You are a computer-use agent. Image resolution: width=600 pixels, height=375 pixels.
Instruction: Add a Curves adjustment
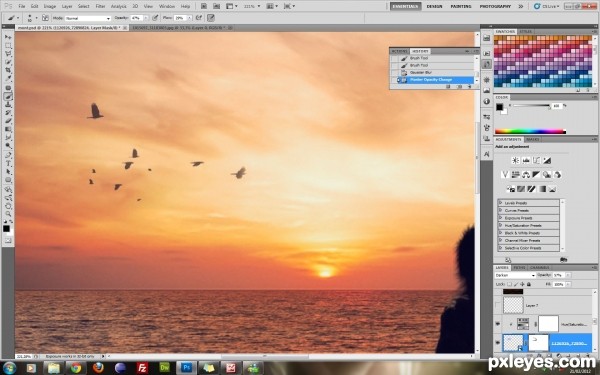pyautogui.click(x=536, y=160)
